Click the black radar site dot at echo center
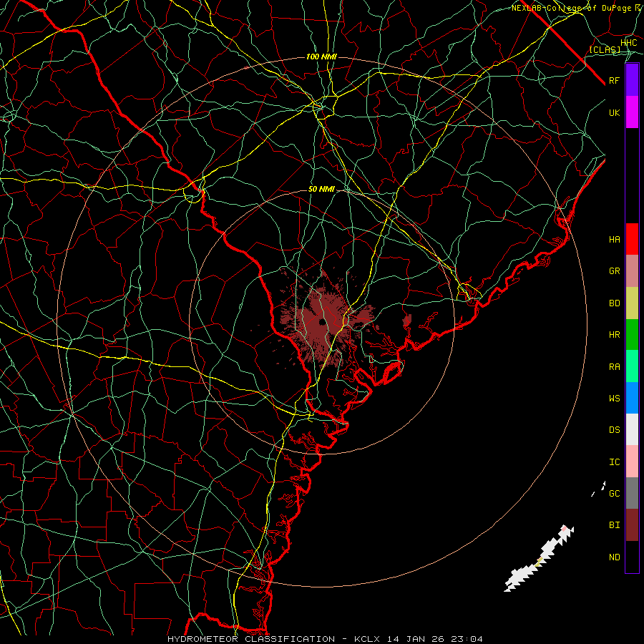This screenshot has height=644, width=644. (321, 321)
